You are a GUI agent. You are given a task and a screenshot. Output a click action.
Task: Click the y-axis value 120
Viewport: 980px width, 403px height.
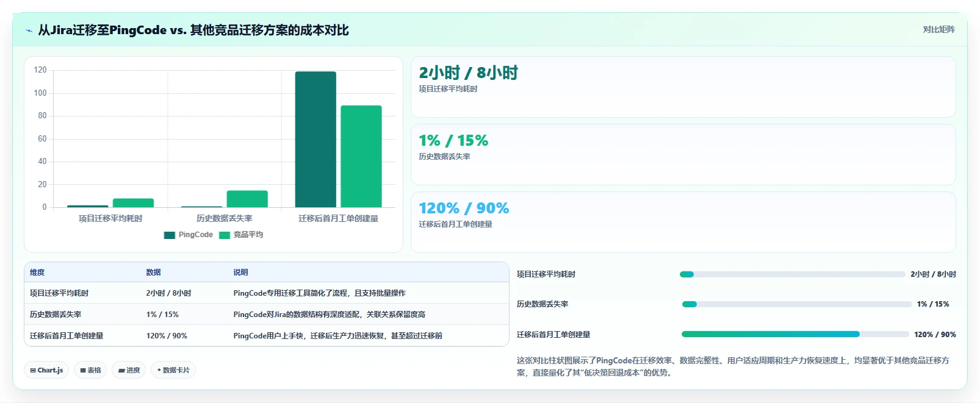40,70
